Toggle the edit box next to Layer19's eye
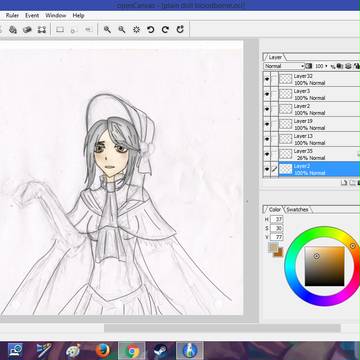The height and width of the screenshot is (360, 360). pos(274,124)
